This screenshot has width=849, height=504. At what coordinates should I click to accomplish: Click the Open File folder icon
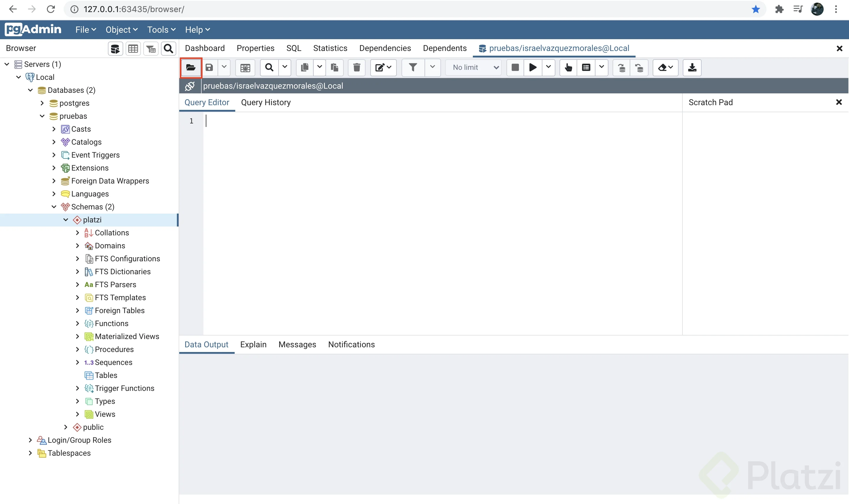[191, 67]
